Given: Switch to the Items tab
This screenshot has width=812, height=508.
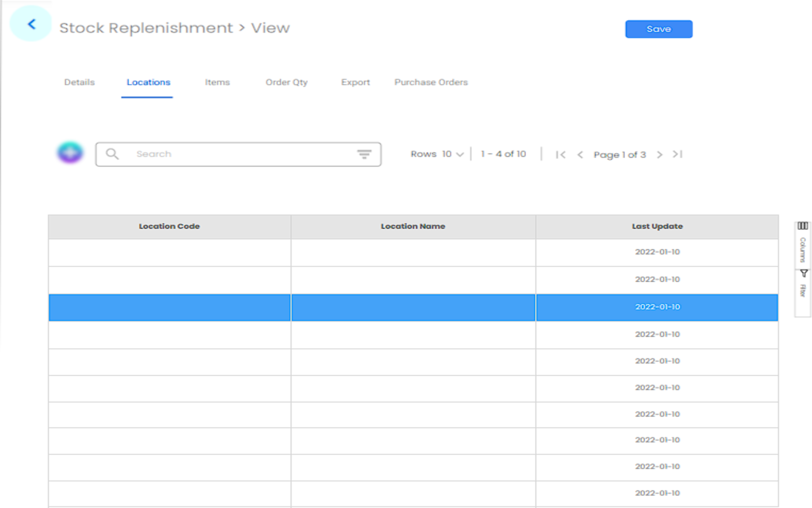Looking at the screenshot, I should click(x=217, y=82).
